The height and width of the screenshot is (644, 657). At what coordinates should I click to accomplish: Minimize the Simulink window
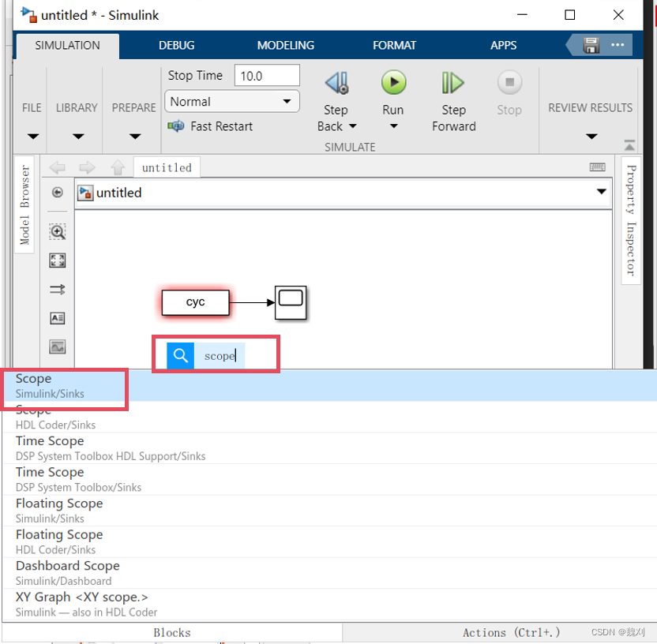click(522, 15)
